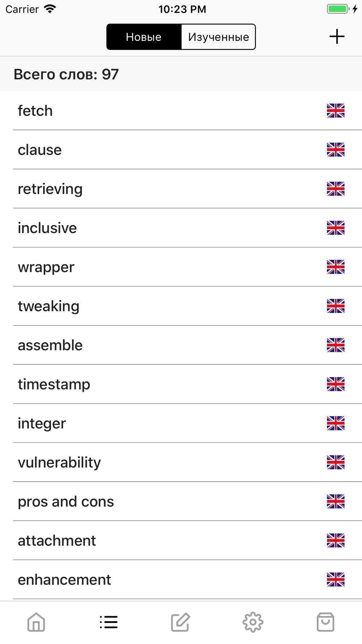This screenshot has width=362, height=644.
Task: Open the Home tab icon
Action: point(36,622)
